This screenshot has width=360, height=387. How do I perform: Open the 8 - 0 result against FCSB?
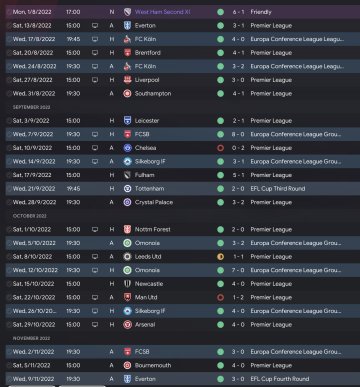(238, 134)
